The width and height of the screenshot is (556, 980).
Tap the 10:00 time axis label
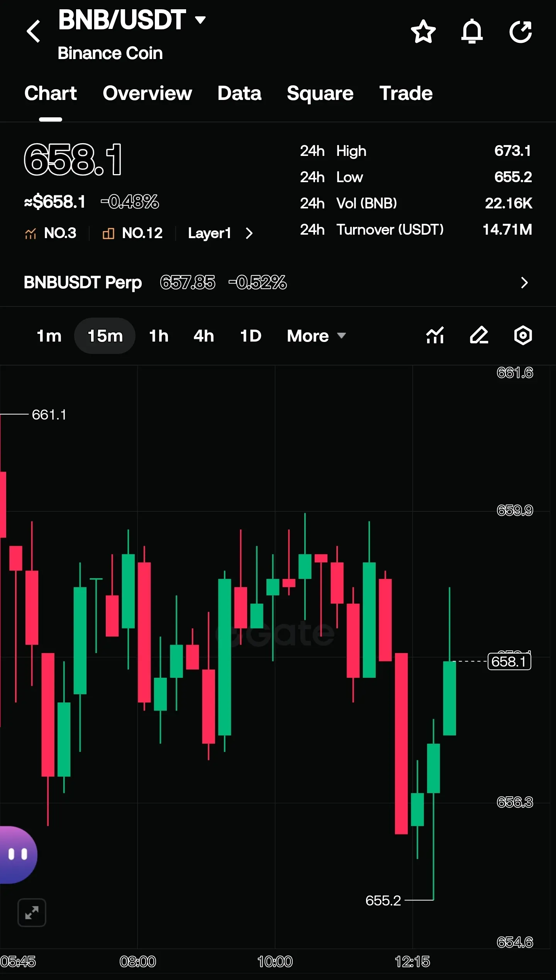pyautogui.click(x=275, y=961)
